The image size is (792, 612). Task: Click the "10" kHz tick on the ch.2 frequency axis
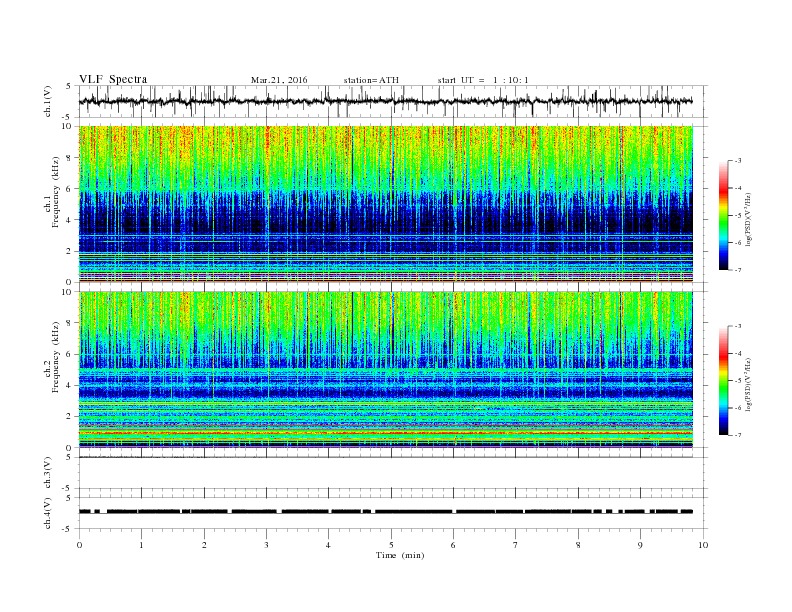pyautogui.click(x=68, y=292)
